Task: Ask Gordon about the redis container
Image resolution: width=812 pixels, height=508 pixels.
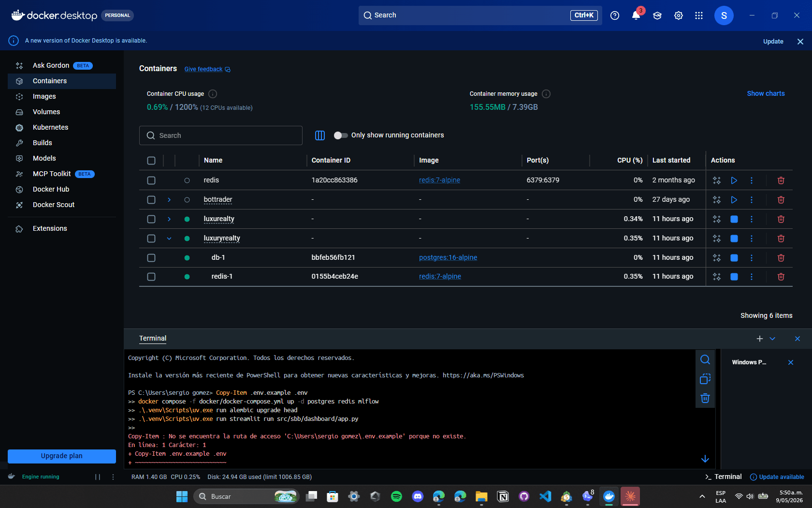Action: click(x=717, y=180)
